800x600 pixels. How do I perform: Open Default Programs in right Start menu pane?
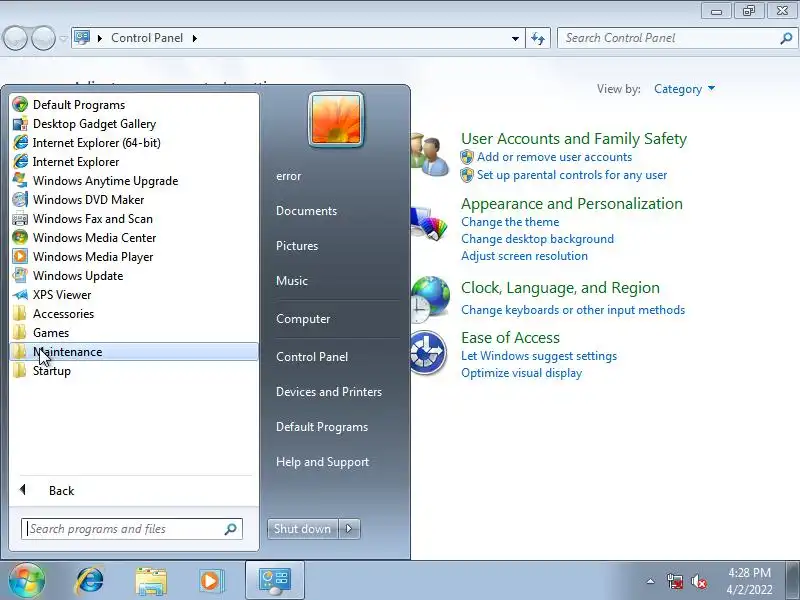pyautogui.click(x=322, y=427)
